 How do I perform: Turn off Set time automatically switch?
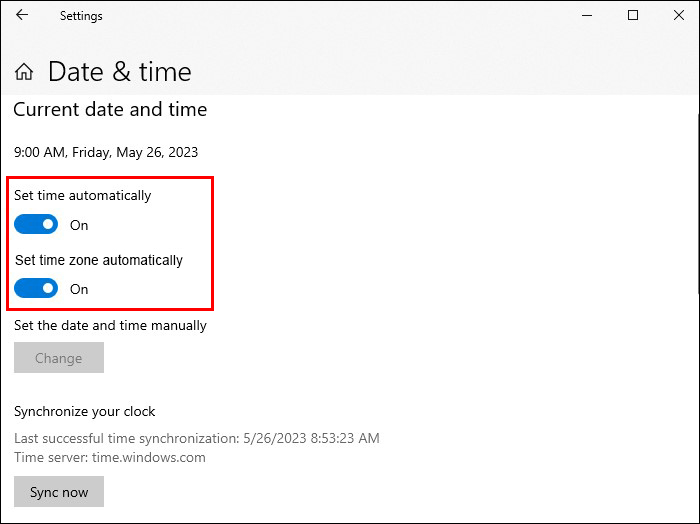[36, 225]
